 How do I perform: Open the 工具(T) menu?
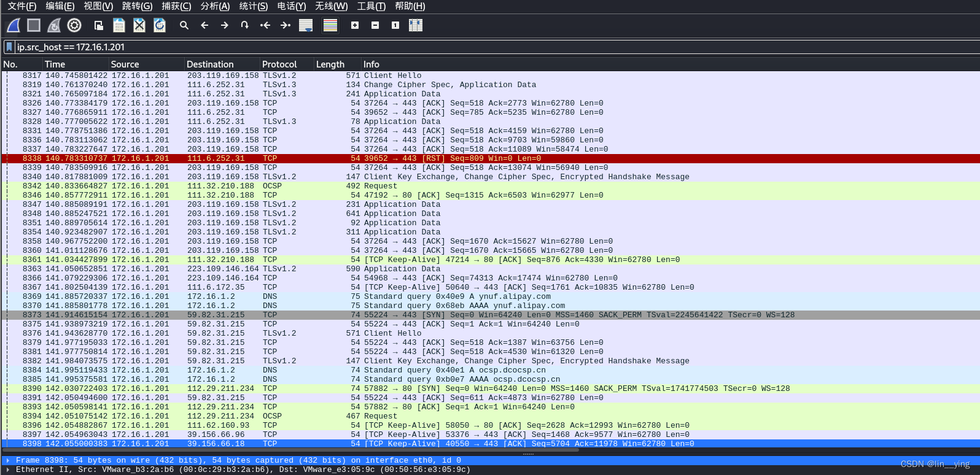371,6
